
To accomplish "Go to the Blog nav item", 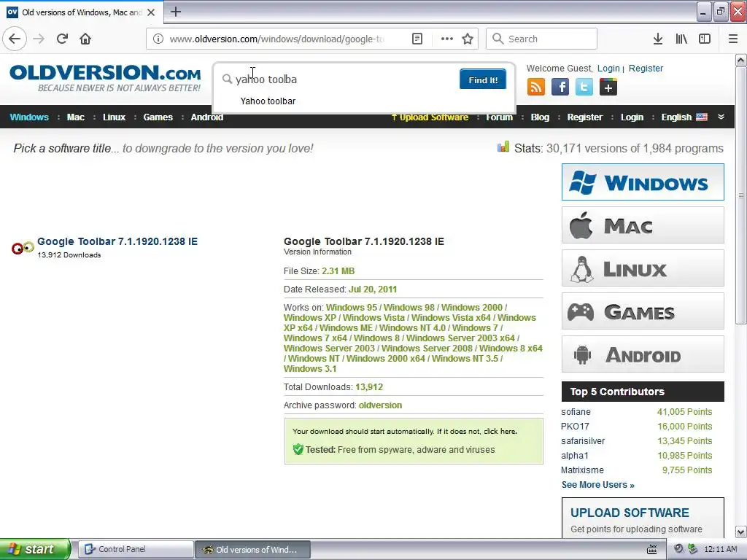I will pos(541,117).
